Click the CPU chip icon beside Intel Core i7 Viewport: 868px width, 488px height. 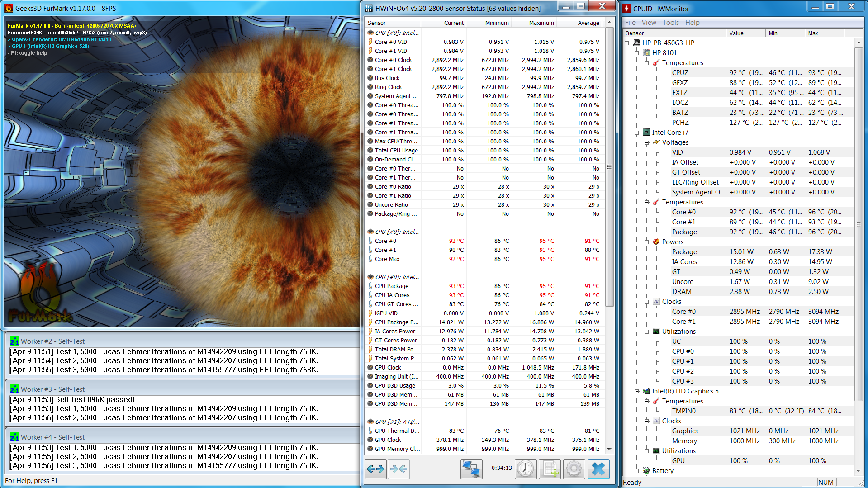(x=646, y=132)
